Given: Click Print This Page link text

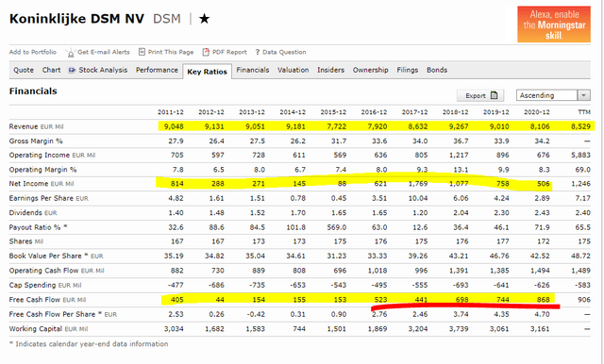Looking at the screenshot, I should coord(171,52).
